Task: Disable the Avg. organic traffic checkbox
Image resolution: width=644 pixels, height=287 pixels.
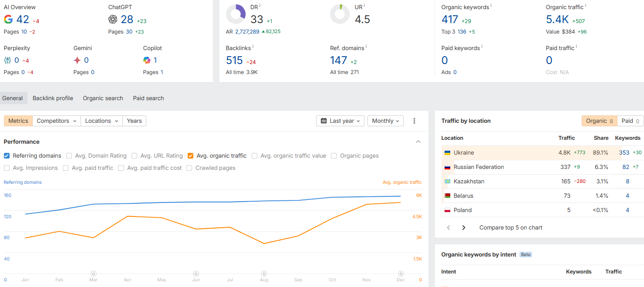Action: coord(190,155)
